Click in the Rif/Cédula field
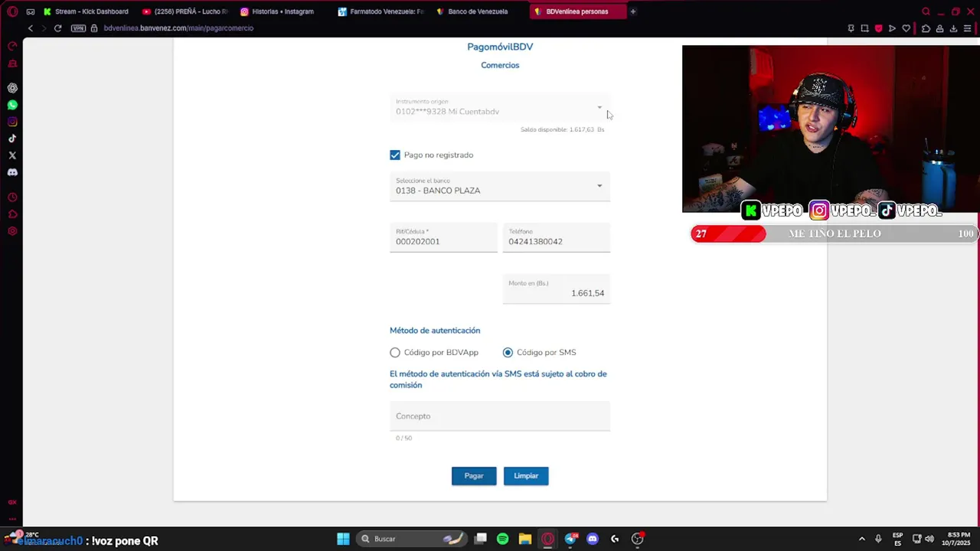The image size is (980, 551). (443, 237)
